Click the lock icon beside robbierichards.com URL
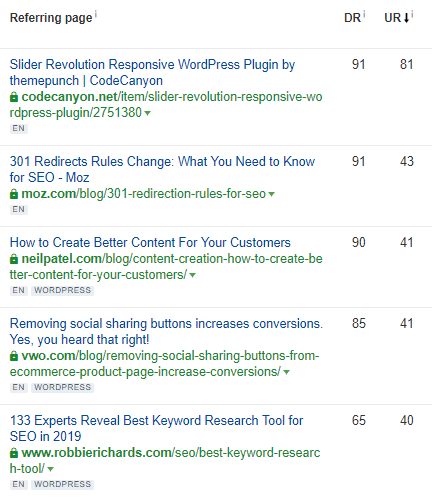This screenshot has width=432, height=500. tap(14, 453)
